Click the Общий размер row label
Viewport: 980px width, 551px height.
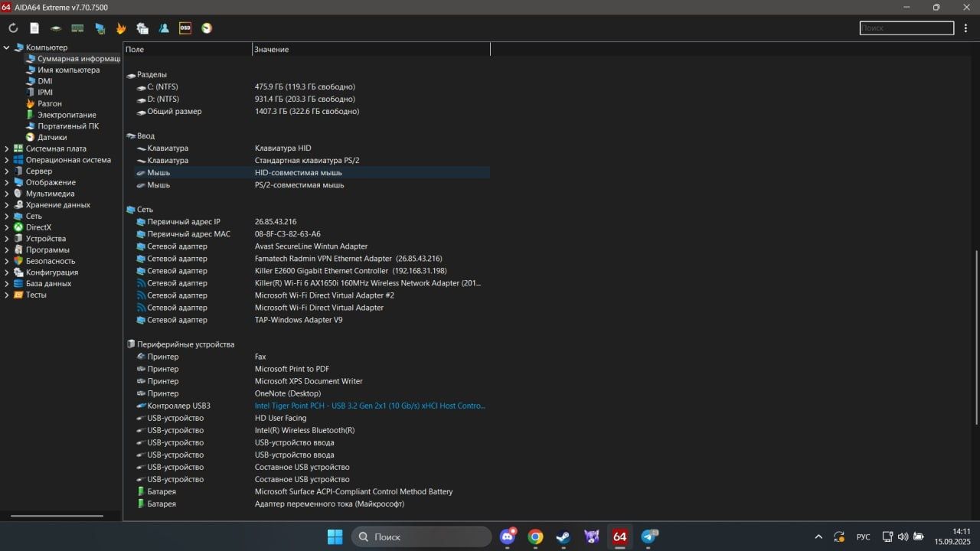(x=175, y=112)
